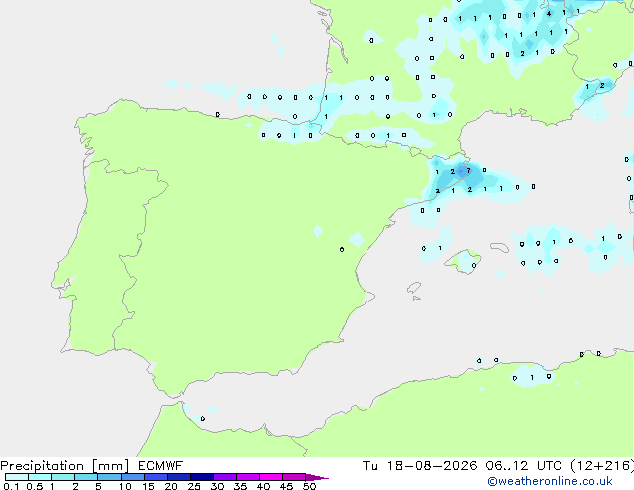This screenshot has width=634, height=490.
Task: Click the "(12+216)" forecast offset text
Action: point(602,466)
